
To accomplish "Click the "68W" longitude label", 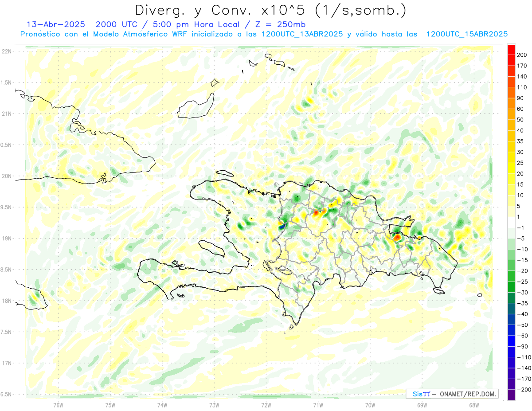I will tap(474, 404).
